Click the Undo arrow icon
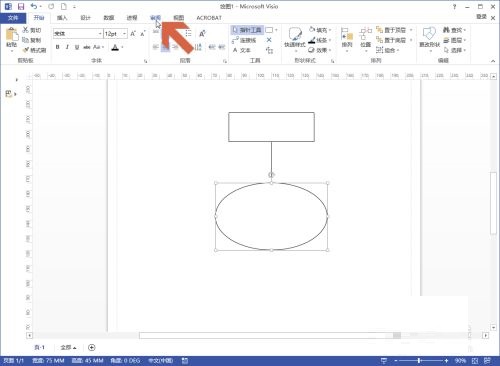Screen dimensions: 500x366 [x=34, y=6]
